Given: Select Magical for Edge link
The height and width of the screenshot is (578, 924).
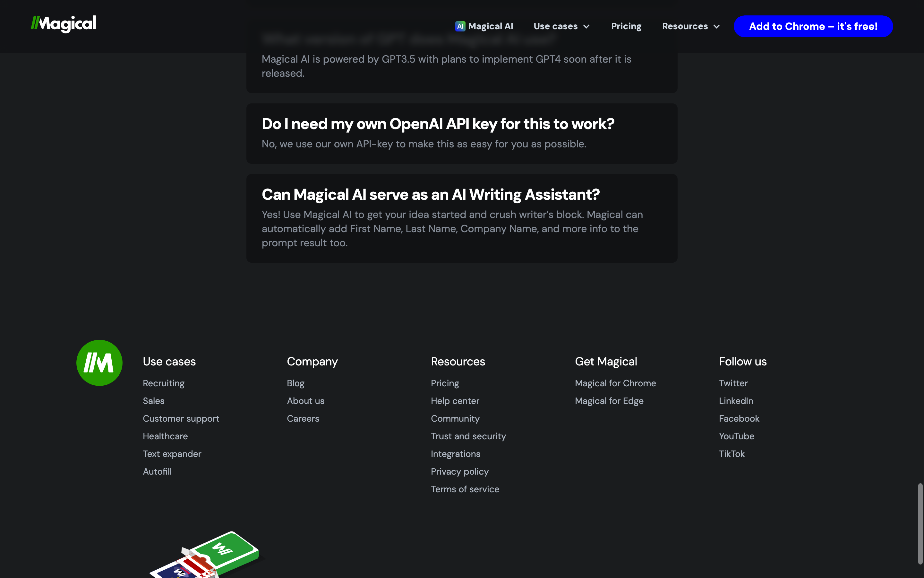Looking at the screenshot, I should pos(609,401).
